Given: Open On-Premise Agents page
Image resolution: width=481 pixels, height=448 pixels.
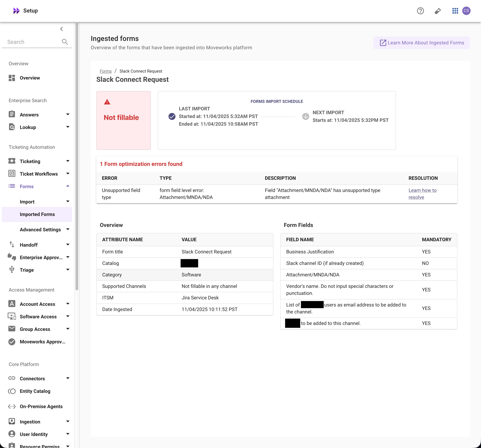Looking at the screenshot, I should (x=41, y=406).
